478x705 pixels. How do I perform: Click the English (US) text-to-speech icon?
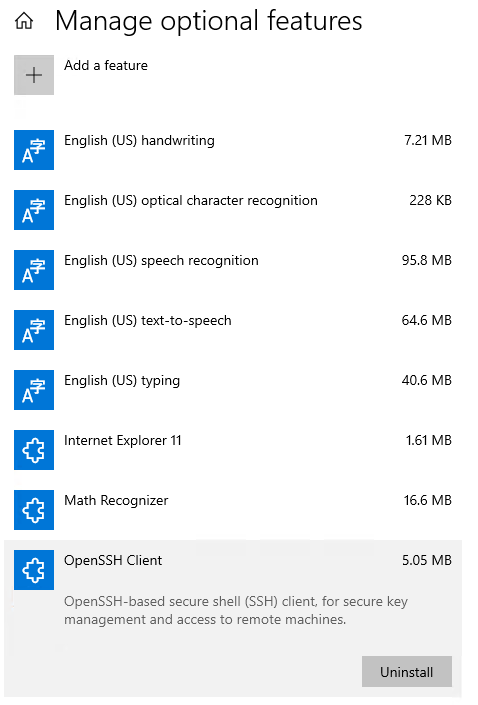(34, 330)
